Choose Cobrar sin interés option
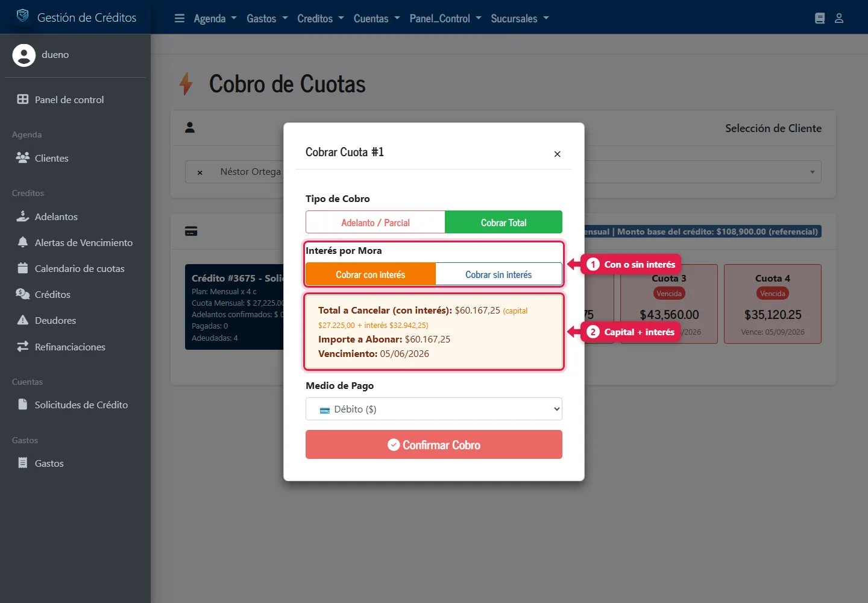The height and width of the screenshot is (603, 868). (x=498, y=274)
